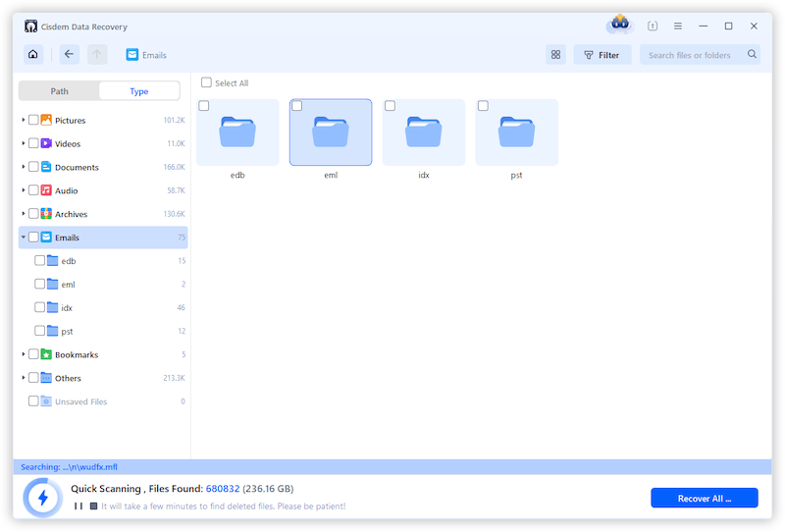Check the Audio checkbox in sidebar
The height and width of the screenshot is (532, 785).
[33, 190]
